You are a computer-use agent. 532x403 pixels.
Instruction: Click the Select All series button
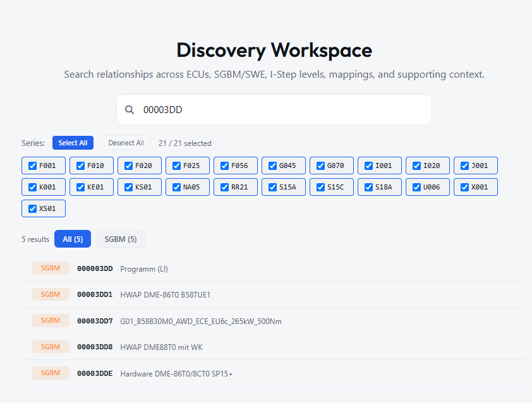tap(73, 143)
